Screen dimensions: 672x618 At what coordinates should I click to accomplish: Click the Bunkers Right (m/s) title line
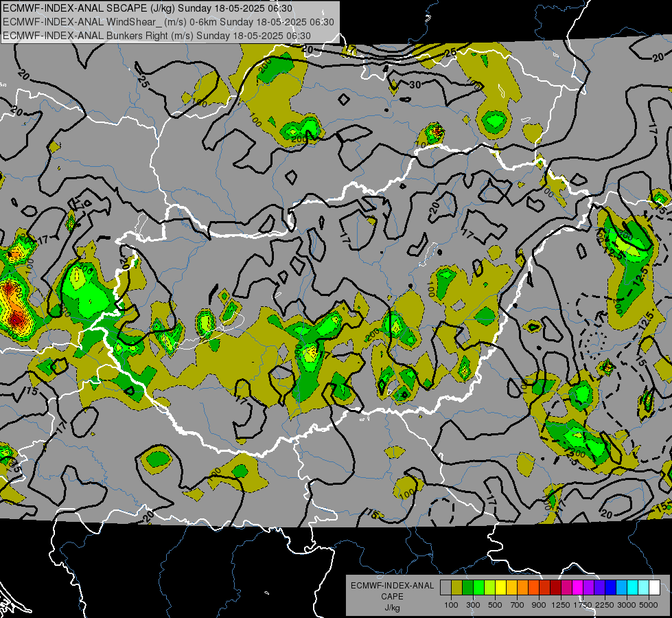point(157,36)
